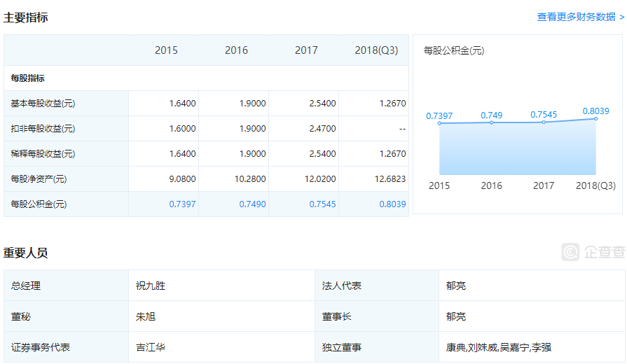627x364 pixels.
Task: Click the 企查查 watermark logo icon
Action: coord(570,252)
